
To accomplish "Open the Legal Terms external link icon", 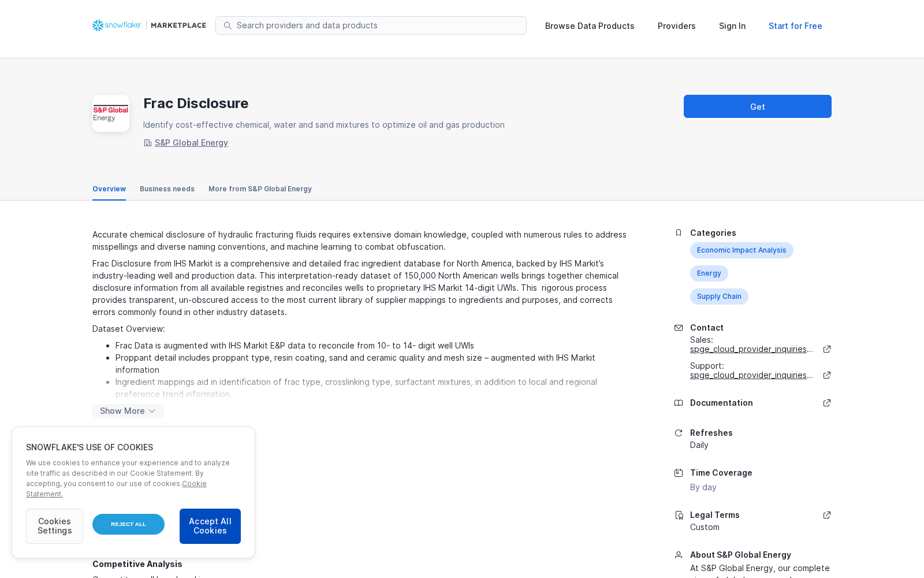I will coord(827,515).
